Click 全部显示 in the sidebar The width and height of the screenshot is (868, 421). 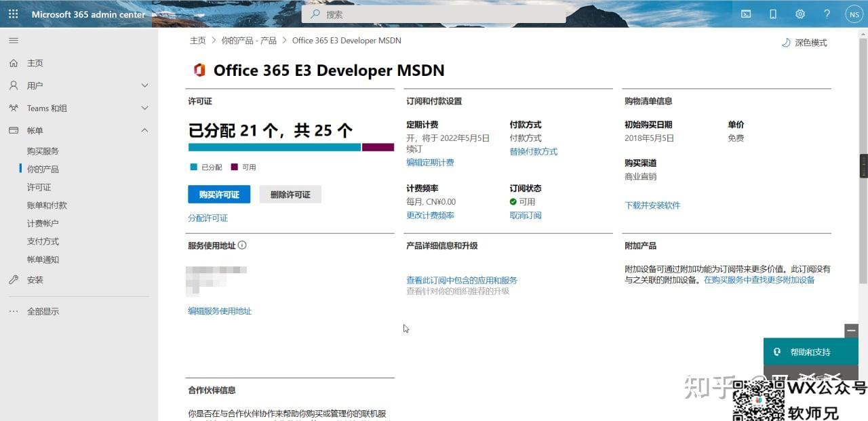[43, 311]
